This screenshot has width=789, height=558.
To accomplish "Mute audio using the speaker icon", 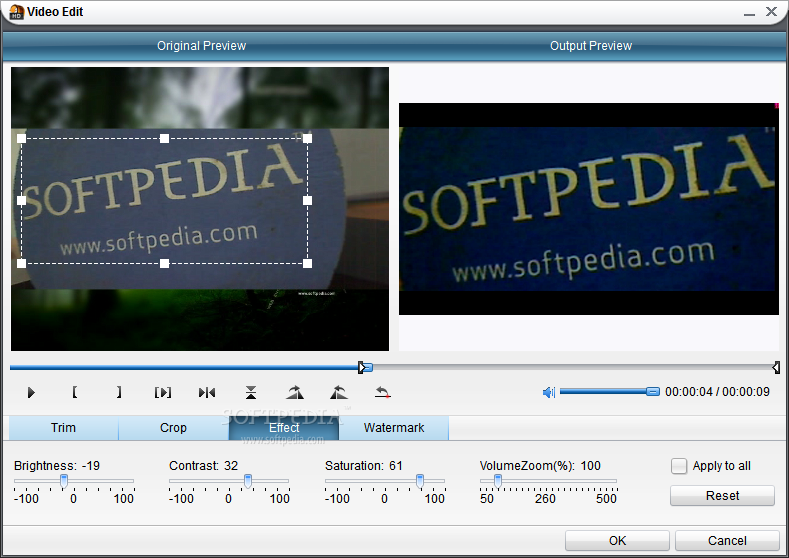I will point(548,392).
